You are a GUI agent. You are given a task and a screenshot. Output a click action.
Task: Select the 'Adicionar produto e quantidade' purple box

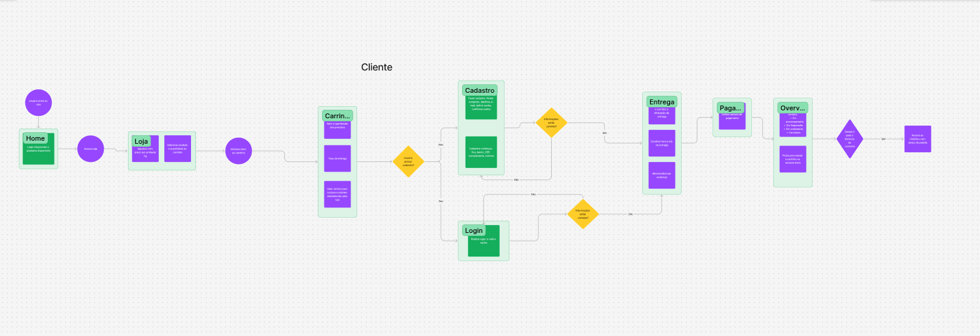point(178,149)
